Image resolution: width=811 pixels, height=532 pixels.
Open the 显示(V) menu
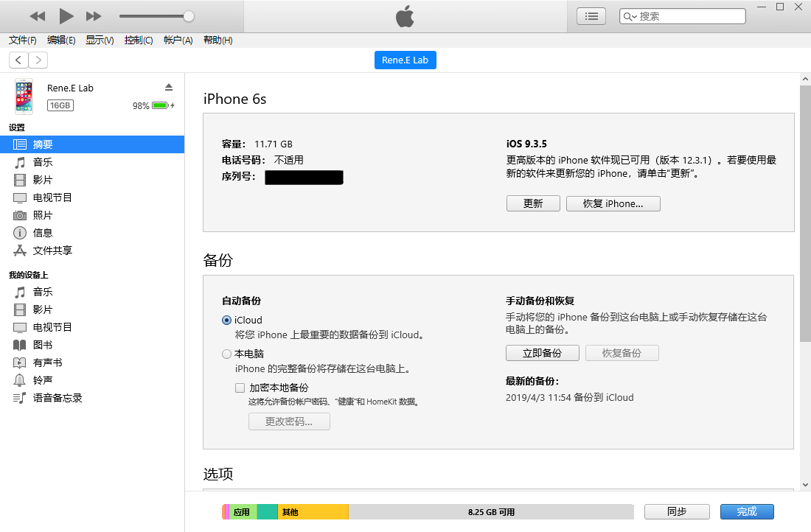click(100, 41)
